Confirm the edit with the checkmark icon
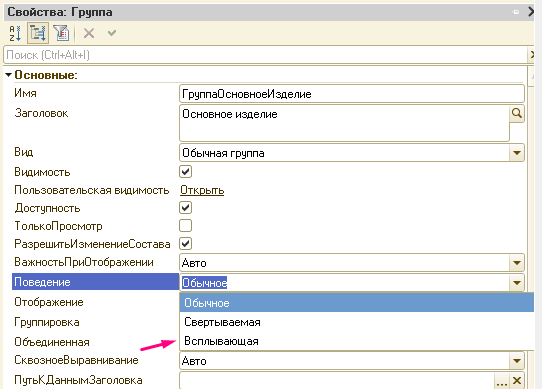Viewport: 542px width, 389px height. click(112, 33)
